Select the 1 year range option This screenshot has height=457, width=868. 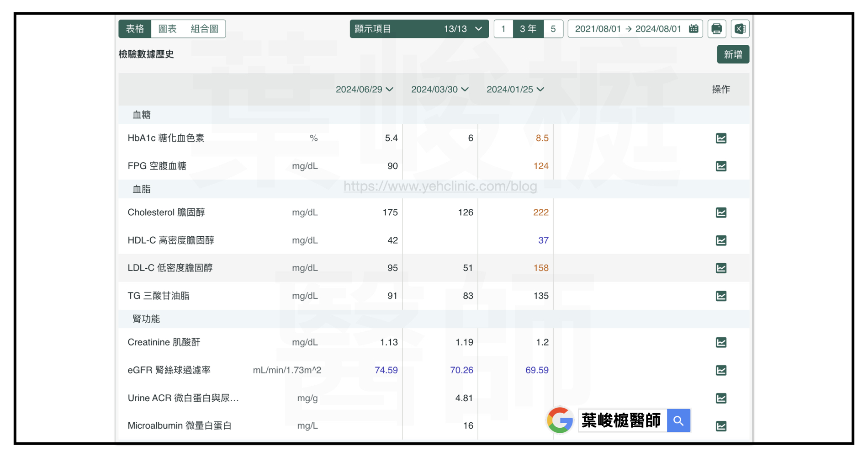[503, 29]
